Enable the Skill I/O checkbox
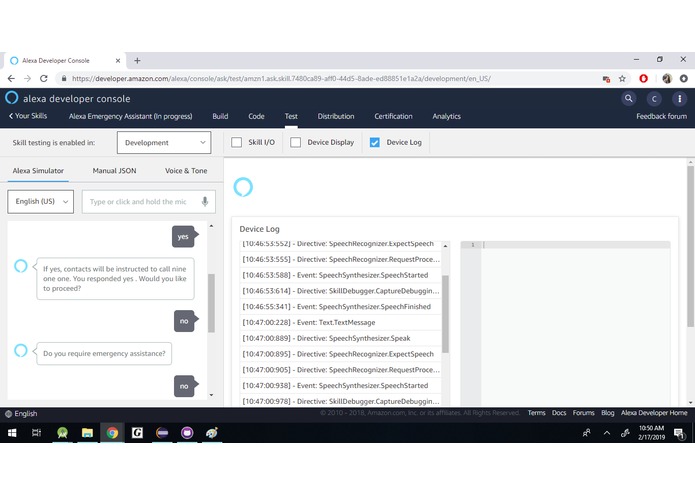The image size is (695, 494). 237,142
